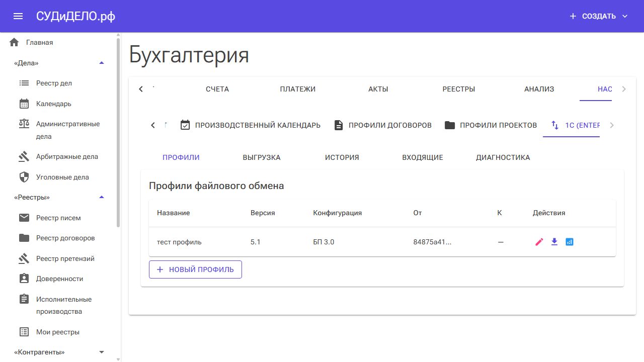Switch to the РЕЕСТРЫ tab
The image size is (644, 362).
point(459,89)
